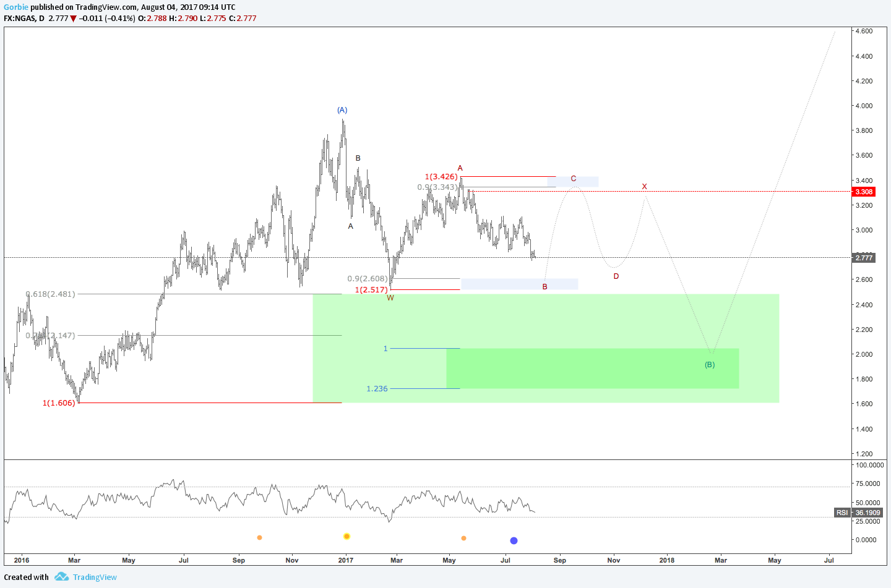Click the blue event dot near July 2017

coord(514,540)
